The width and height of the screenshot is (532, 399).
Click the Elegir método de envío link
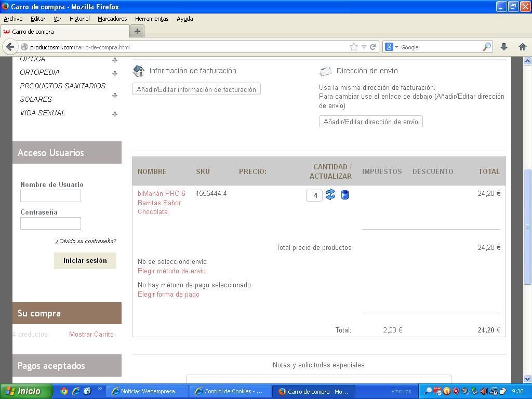171,271
